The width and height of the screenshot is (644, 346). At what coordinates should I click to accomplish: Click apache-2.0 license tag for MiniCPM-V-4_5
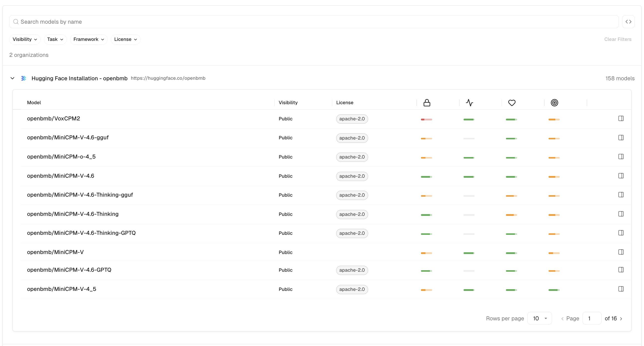[352, 289]
